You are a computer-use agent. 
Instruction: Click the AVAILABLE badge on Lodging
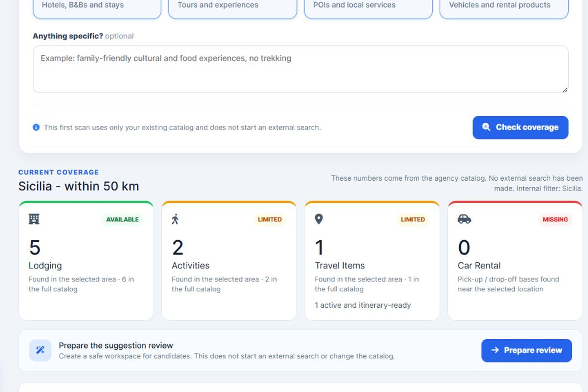click(122, 220)
